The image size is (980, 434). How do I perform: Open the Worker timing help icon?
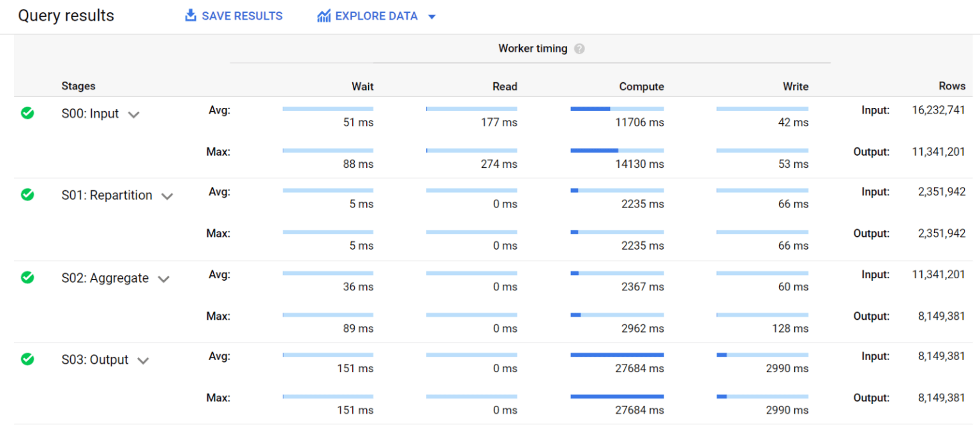click(x=579, y=49)
